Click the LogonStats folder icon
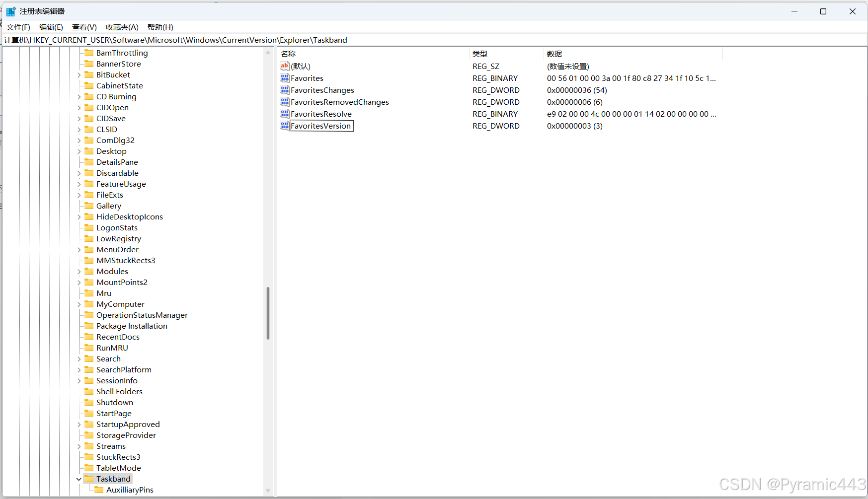Screen dimensions: 868x499 (x=89, y=227)
